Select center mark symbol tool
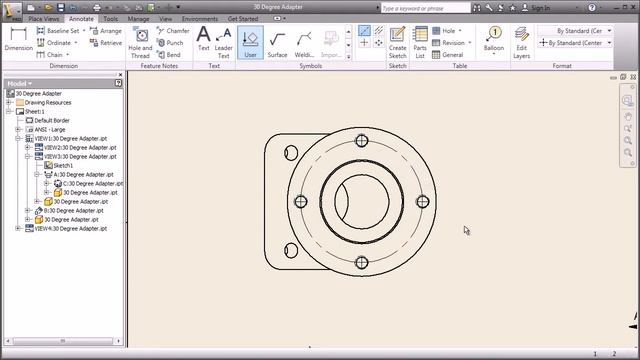Viewport: 640px width, 360px height. [x=364, y=42]
